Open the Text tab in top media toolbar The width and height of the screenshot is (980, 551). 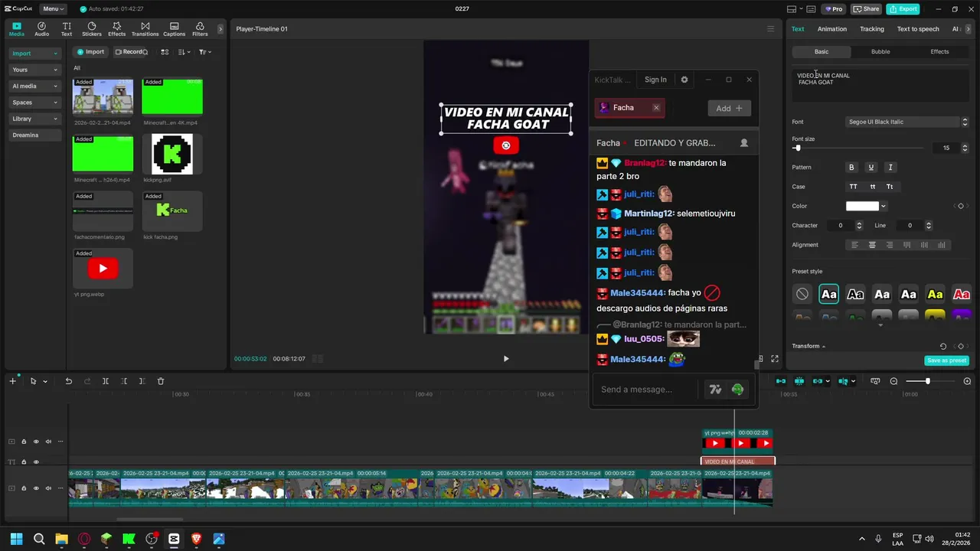(67, 29)
